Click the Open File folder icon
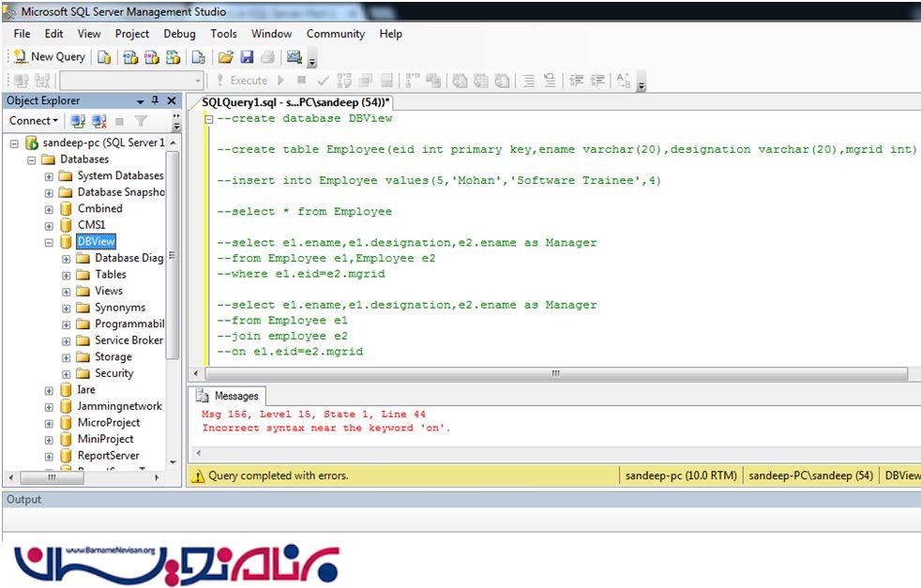Image resolution: width=921 pixels, height=588 pixels. pos(226,57)
